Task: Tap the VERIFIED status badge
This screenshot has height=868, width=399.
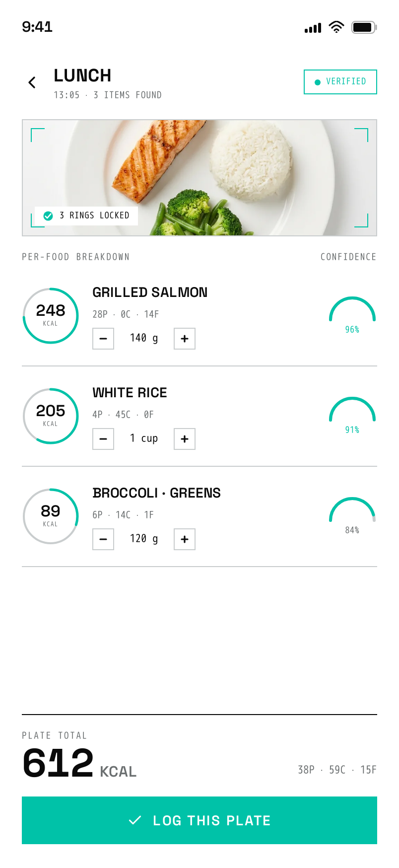Action: click(x=340, y=82)
